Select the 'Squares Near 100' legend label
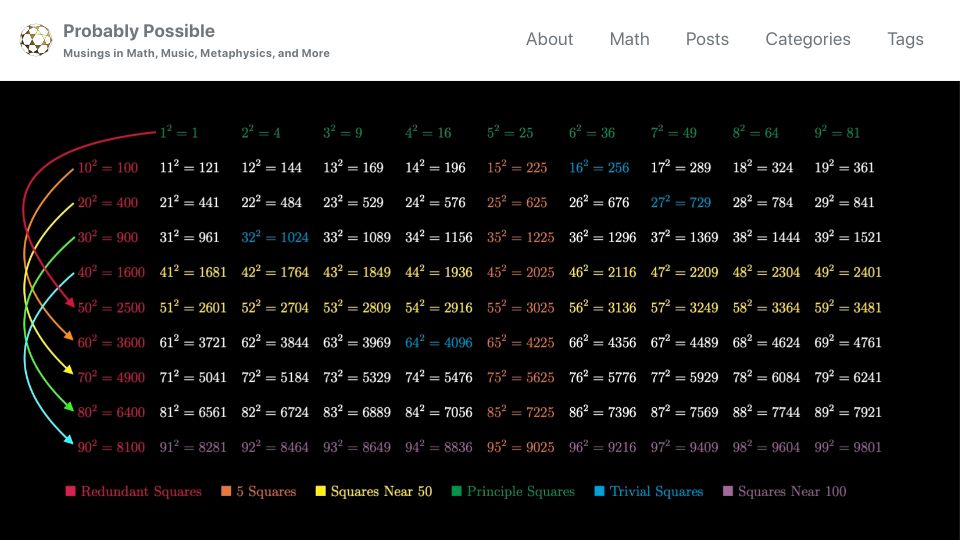The image size is (960, 540). 792,492
